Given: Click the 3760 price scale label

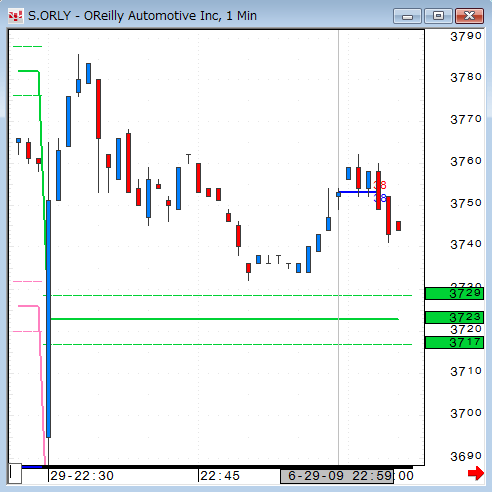Looking at the screenshot, I should [x=466, y=162].
